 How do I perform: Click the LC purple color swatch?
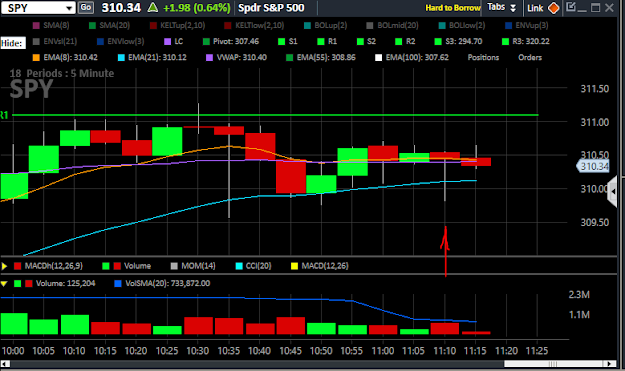[167, 41]
